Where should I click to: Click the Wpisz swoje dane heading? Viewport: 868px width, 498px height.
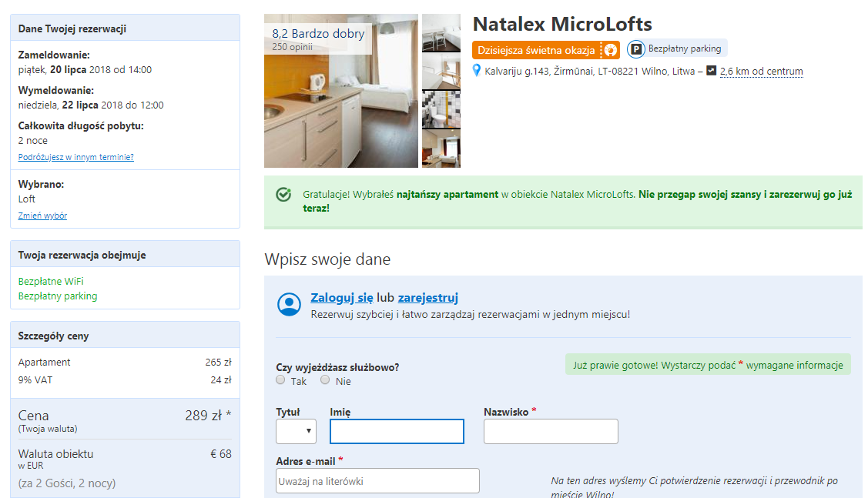pos(328,259)
